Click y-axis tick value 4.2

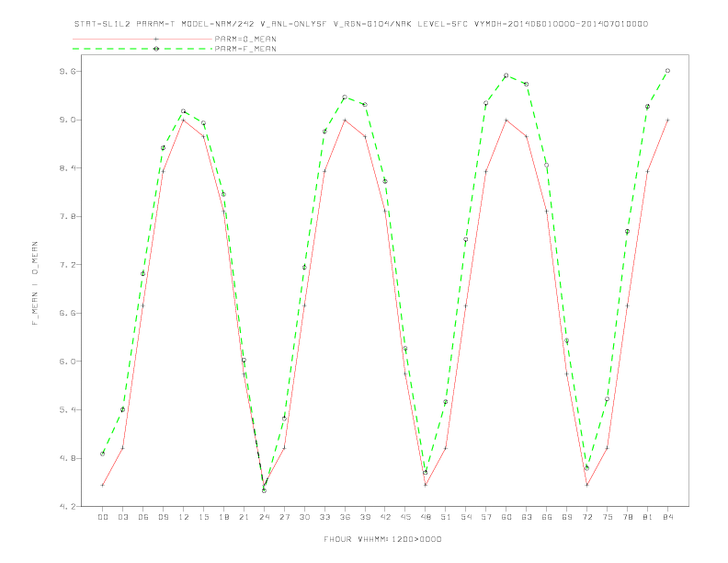click(67, 506)
